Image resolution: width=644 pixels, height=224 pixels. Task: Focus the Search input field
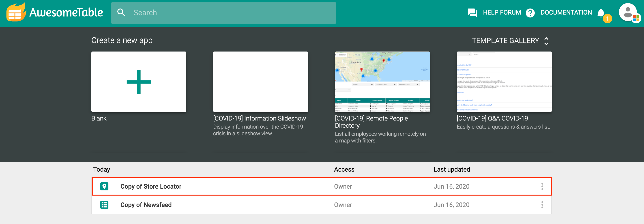pyautogui.click(x=223, y=13)
